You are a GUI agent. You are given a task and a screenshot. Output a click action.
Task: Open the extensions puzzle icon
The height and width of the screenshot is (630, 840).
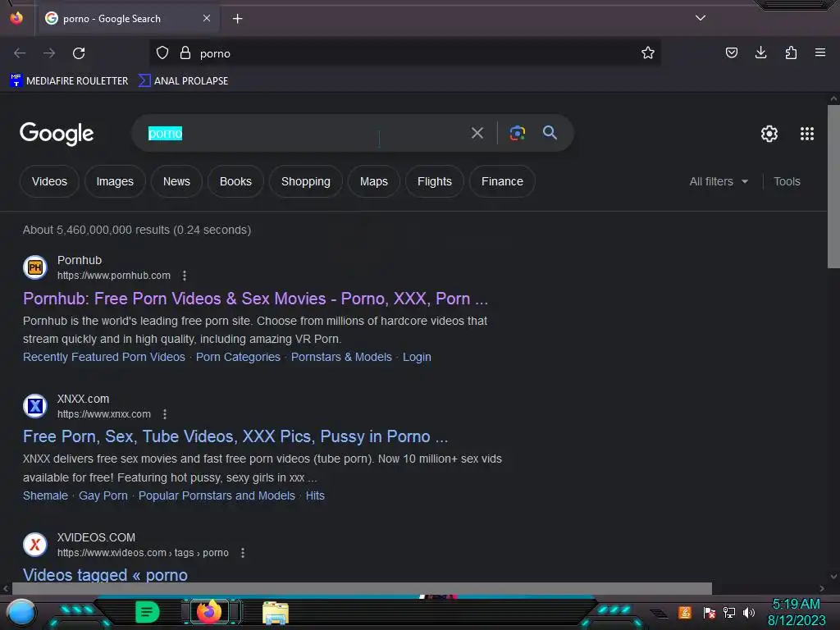[791, 52]
